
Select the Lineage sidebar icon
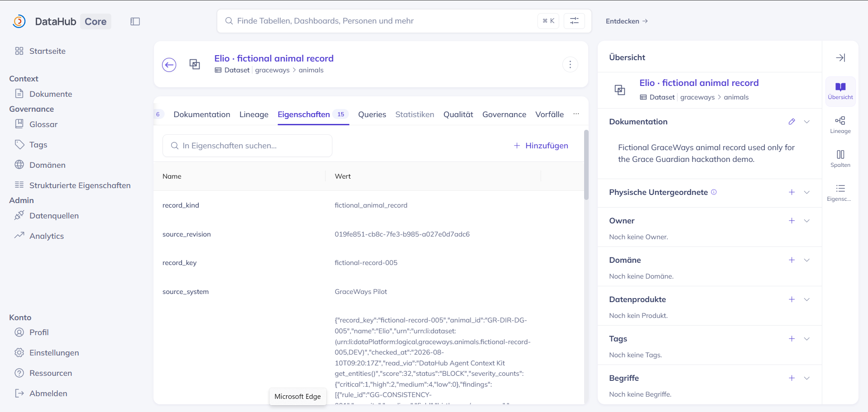tap(840, 125)
